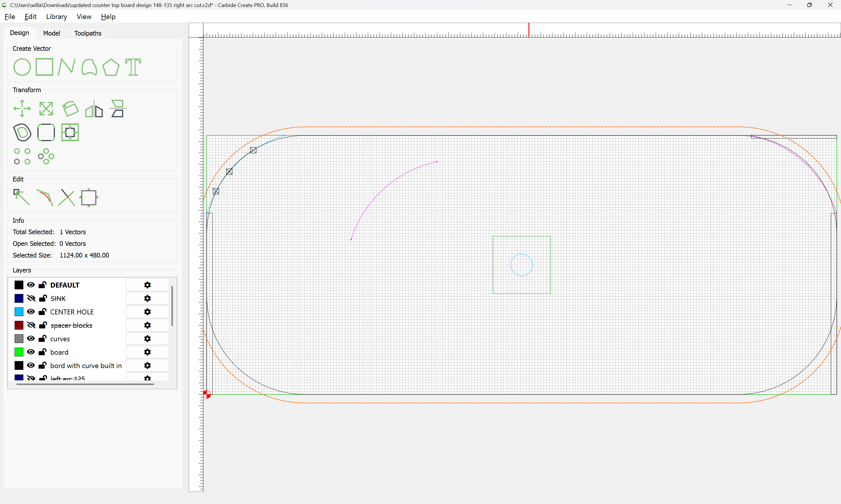The height and width of the screenshot is (504, 841).
Task: Click the Offset Vector tool
Action: coord(22,132)
